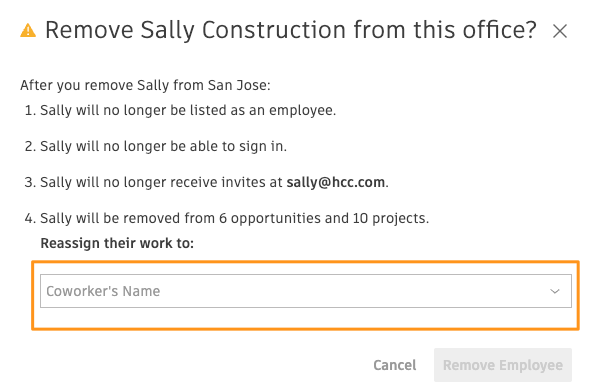Click the After you remove Sally intro text
The image size is (590, 392).
pos(145,85)
